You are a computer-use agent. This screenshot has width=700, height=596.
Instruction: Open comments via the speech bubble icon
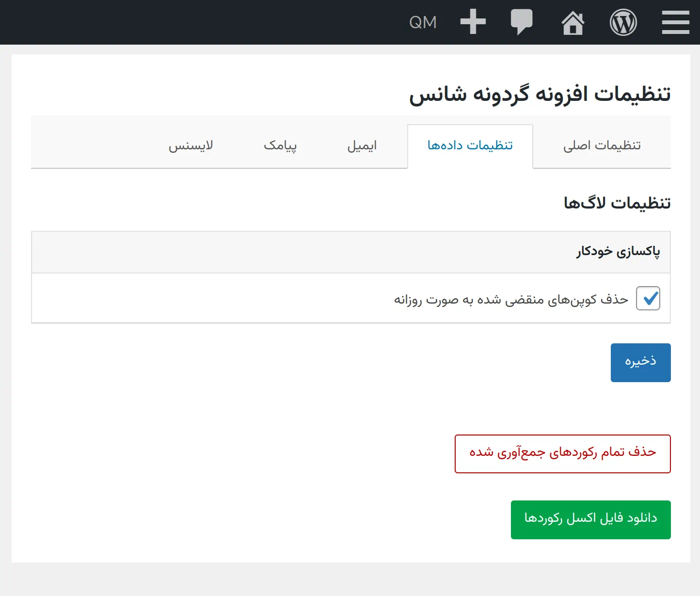click(522, 22)
